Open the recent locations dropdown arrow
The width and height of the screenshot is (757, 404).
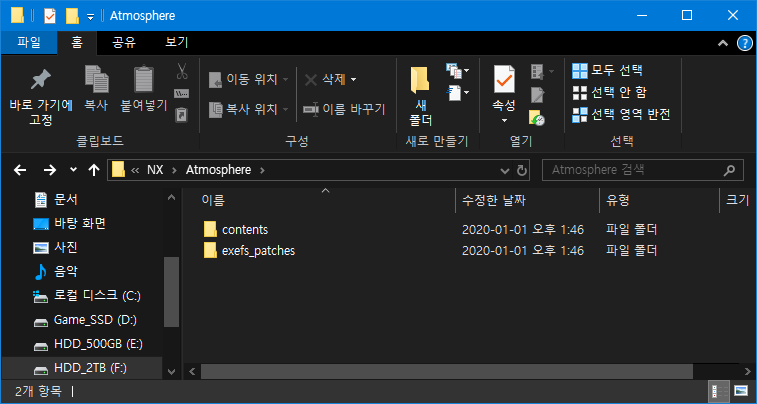[x=73, y=170]
